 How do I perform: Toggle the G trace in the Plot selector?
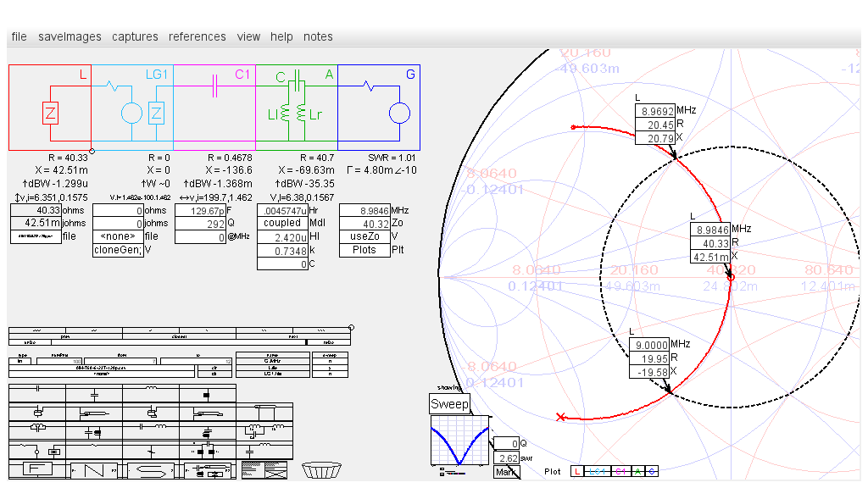coord(652,471)
